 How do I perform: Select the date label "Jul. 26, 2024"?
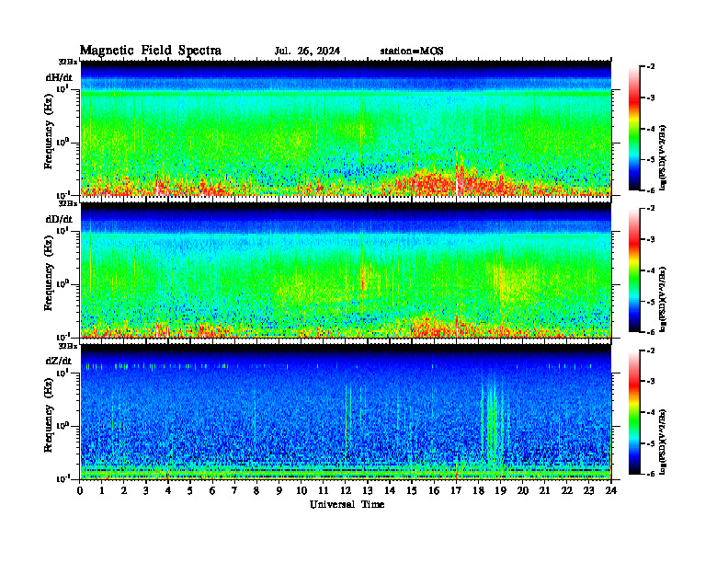307,51
